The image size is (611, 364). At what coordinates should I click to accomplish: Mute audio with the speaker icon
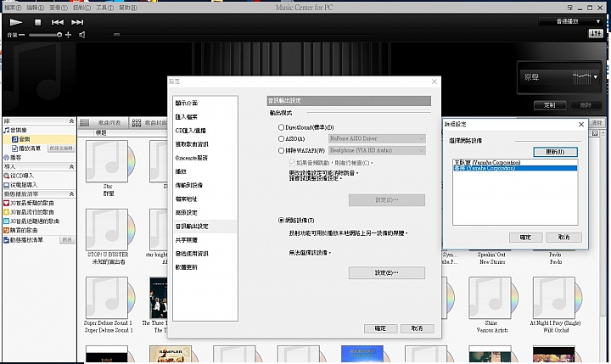tap(81, 35)
